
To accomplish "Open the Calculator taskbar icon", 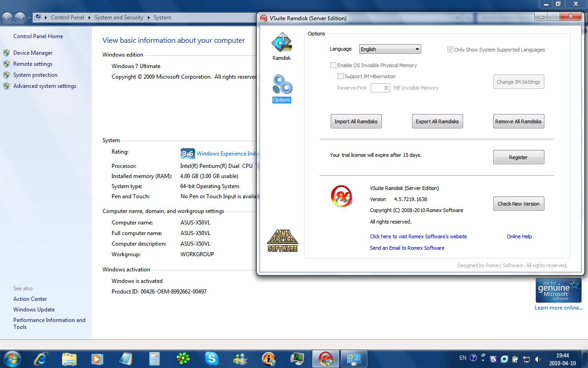I will click(x=154, y=359).
